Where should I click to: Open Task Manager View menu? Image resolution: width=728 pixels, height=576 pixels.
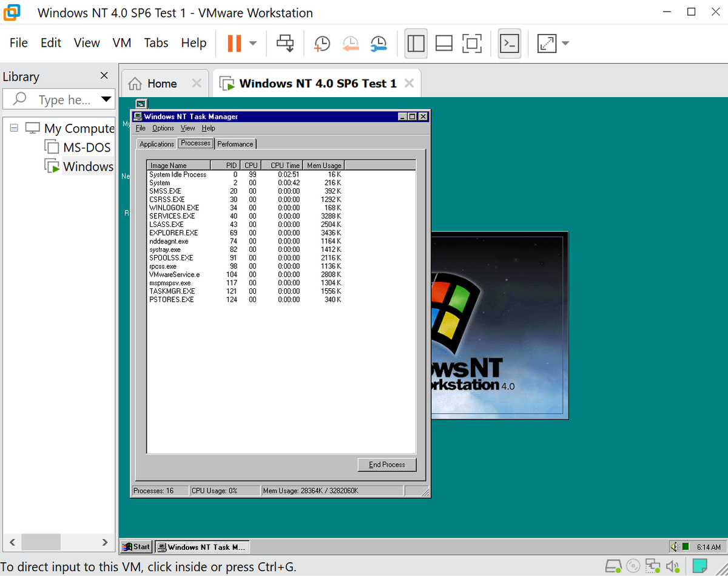click(188, 128)
